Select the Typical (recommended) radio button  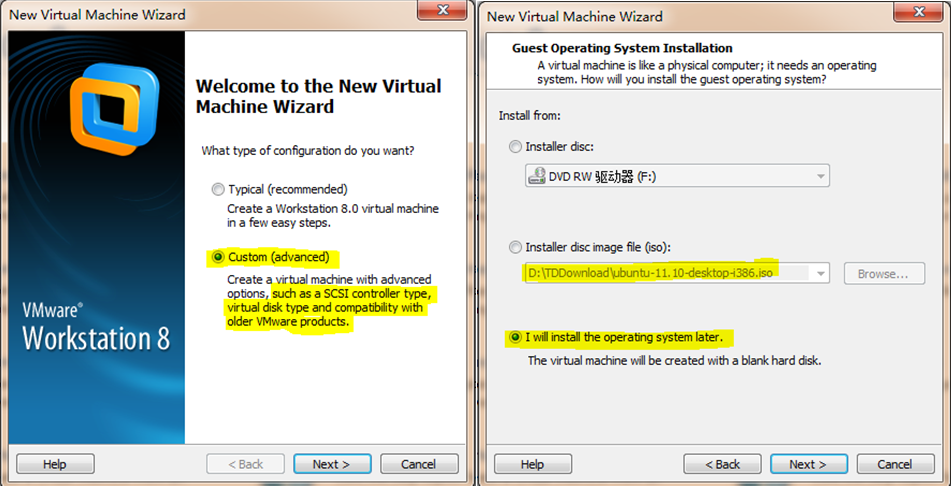coord(218,189)
